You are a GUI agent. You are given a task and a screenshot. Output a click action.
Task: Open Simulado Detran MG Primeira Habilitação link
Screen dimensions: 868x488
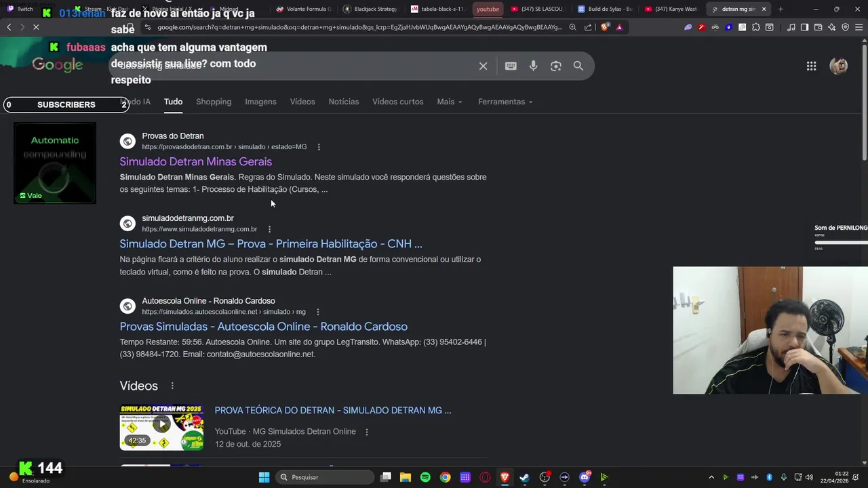coord(271,244)
